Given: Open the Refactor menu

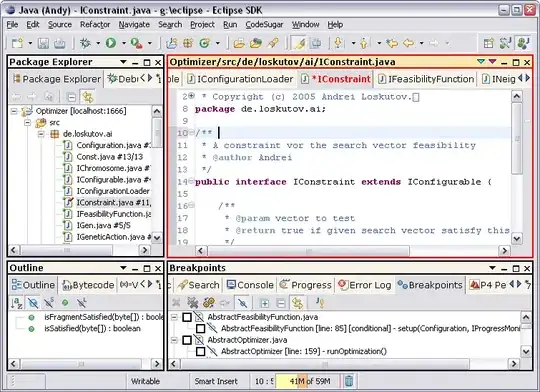Looking at the screenshot, I should pyautogui.click(x=95, y=24).
